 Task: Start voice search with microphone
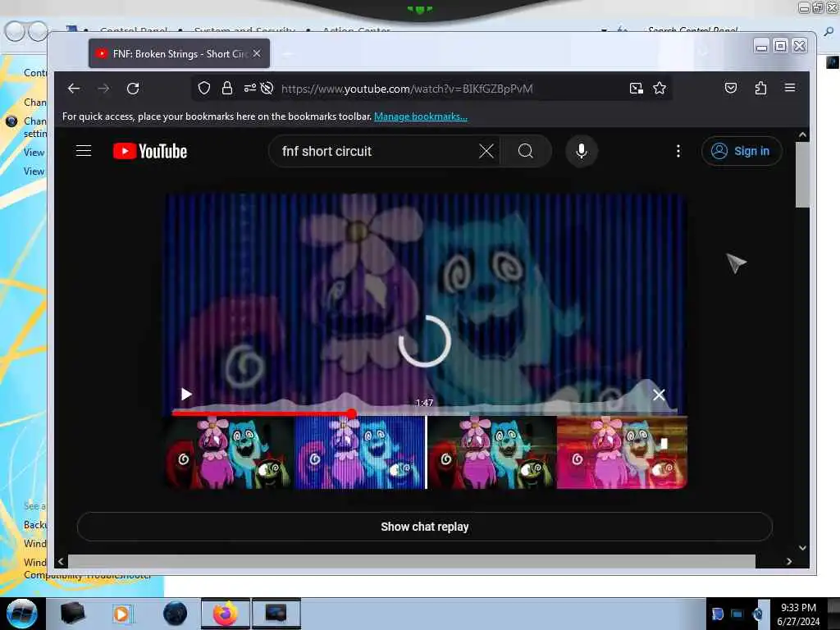click(x=582, y=151)
